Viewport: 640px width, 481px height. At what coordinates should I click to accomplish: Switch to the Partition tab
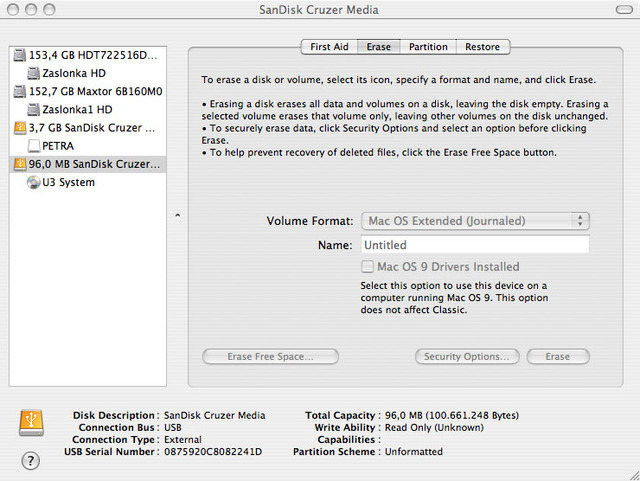pyautogui.click(x=428, y=47)
